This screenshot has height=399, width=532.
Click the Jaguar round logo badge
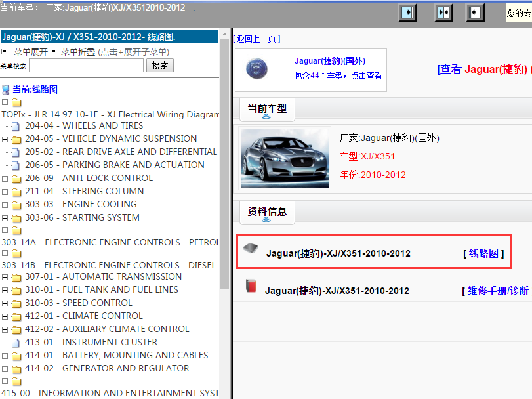(x=256, y=69)
